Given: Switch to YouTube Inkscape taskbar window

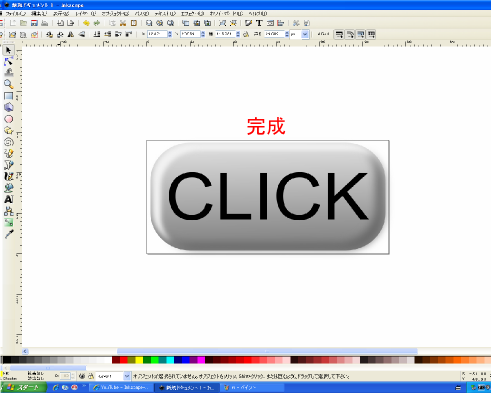Looking at the screenshot, I should click(x=122, y=387).
